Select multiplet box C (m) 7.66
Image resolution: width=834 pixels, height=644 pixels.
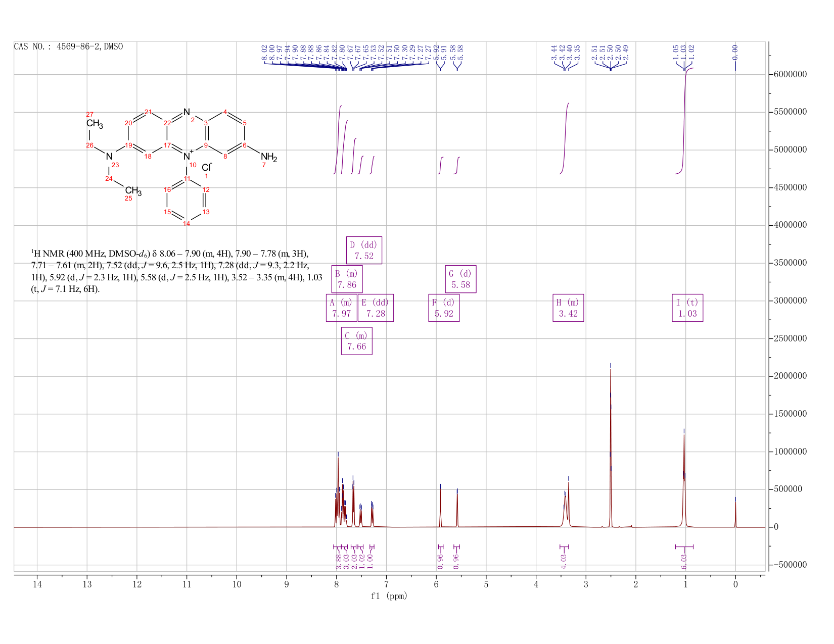357,341
